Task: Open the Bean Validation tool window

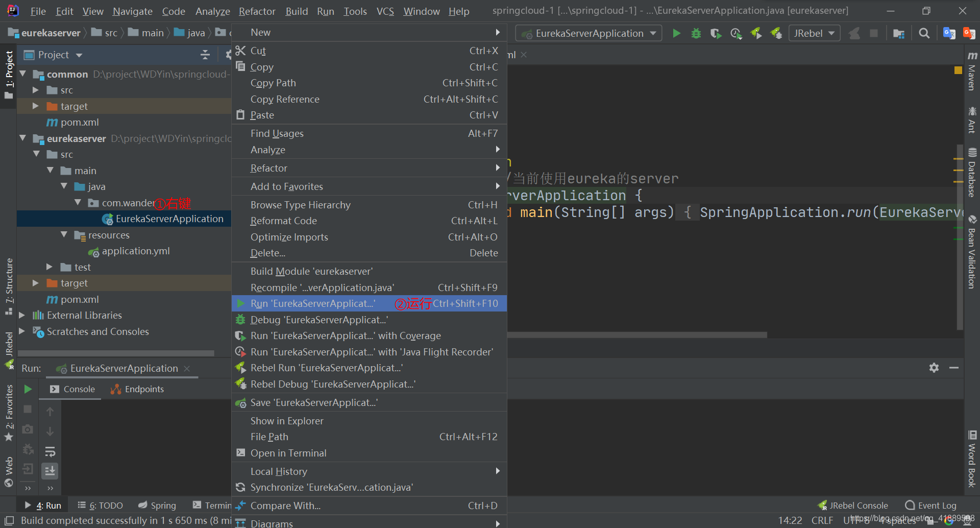Action: [x=972, y=252]
